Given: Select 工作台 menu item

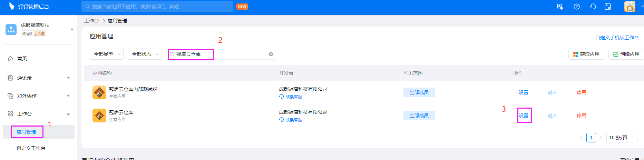Looking at the screenshot, I should click(25, 114).
